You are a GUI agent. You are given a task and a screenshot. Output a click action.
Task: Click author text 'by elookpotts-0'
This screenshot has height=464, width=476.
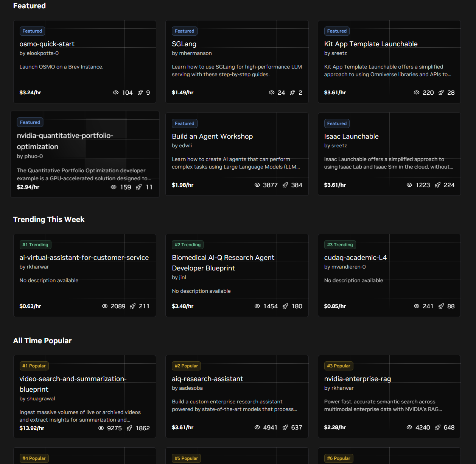click(39, 53)
